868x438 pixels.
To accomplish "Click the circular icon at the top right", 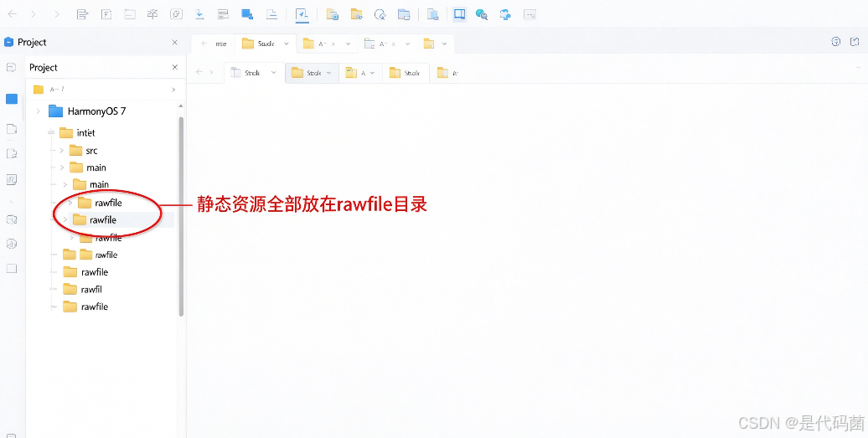I will click(836, 42).
